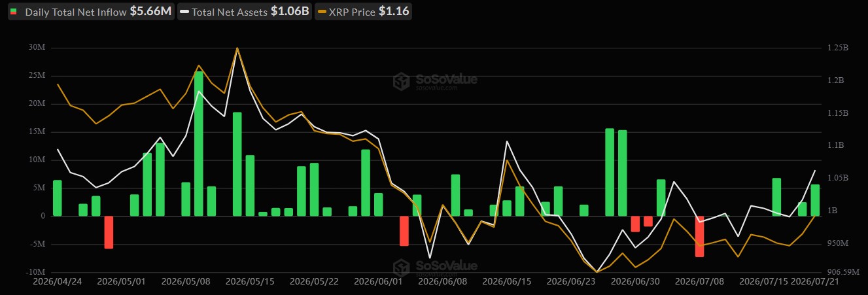
Task: Click the 2026/07/21 date label
Action: pos(814,282)
